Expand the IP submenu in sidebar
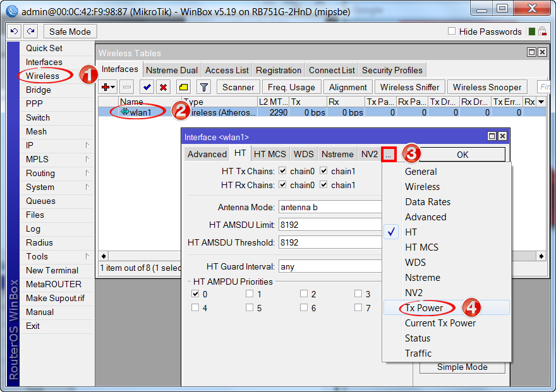 tap(57, 145)
